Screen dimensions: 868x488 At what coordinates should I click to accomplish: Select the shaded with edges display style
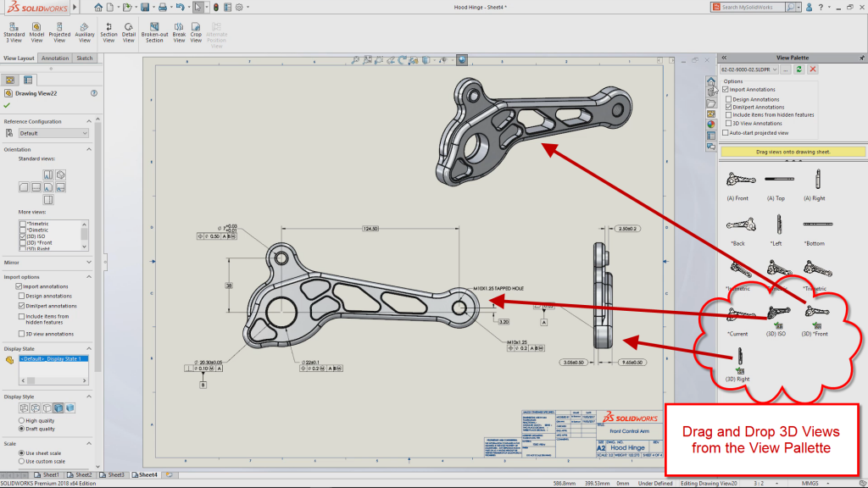click(x=58, y=408)
